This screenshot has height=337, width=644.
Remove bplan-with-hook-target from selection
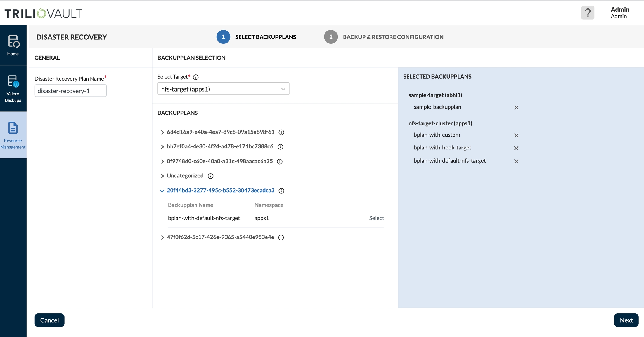[x=516, y=148]
